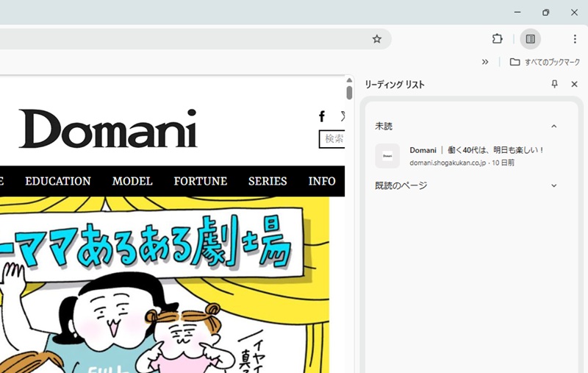
Task: Minimize the Chrome window
Action: 517,12
